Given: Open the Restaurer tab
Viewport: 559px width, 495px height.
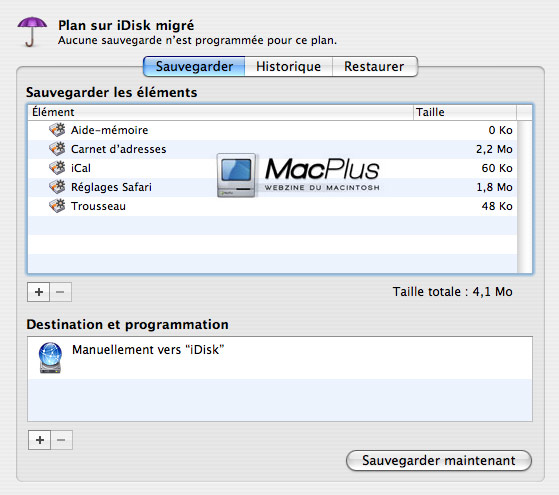Looking at the screenshot, I should [x=374, y=66].
